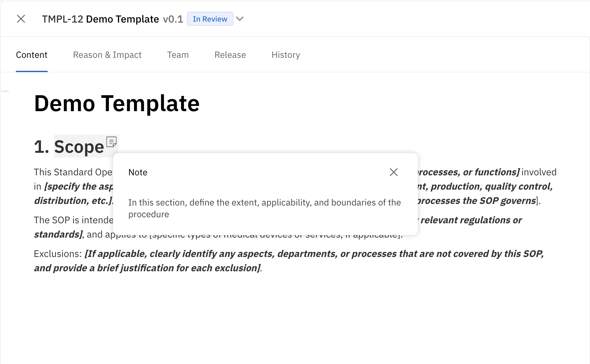Open the Team tab
The height and width of the screenshot is (364, 590).
pyautogui.click(x=178, y=55)
